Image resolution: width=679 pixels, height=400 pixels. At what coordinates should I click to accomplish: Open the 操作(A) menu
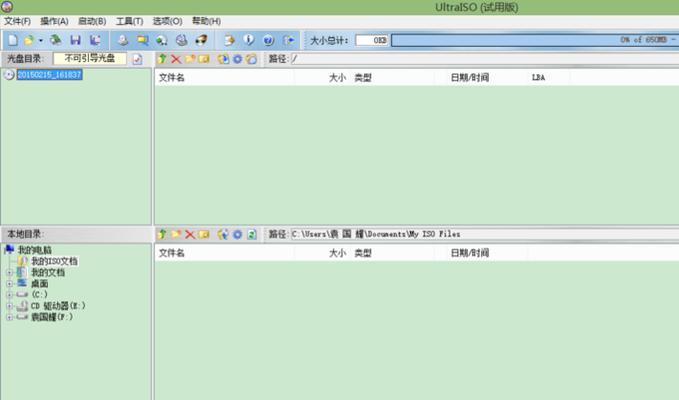tap(54, 21)
